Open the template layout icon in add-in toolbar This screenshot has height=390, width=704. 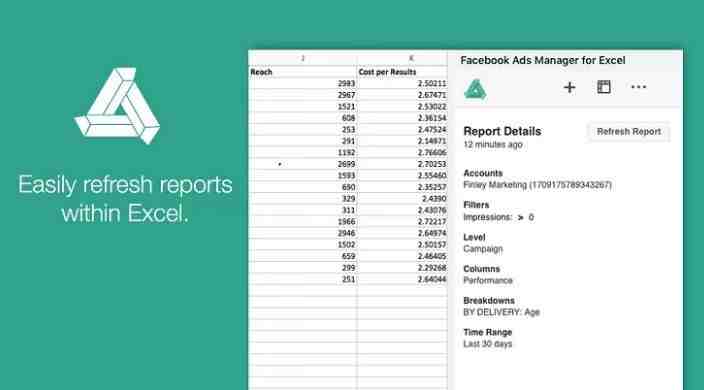tap(603, 87)
